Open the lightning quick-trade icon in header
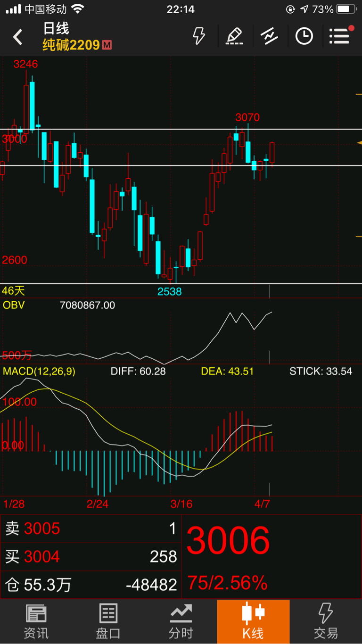362x644 pixels. pos(199,36)
